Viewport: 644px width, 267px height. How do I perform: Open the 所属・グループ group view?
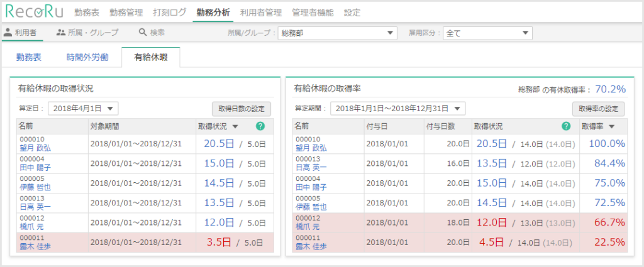[60, 32]
